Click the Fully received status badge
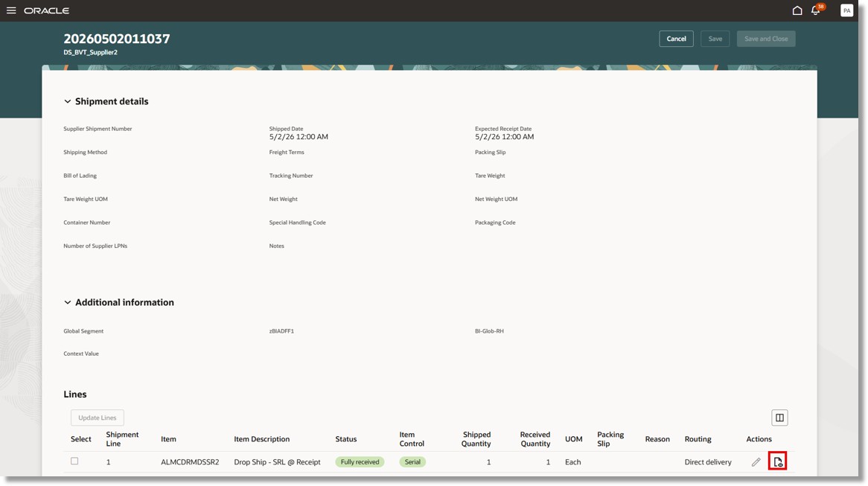Image resolution: width=868 pixels, height=486 pixels. (x=360, y=461)
